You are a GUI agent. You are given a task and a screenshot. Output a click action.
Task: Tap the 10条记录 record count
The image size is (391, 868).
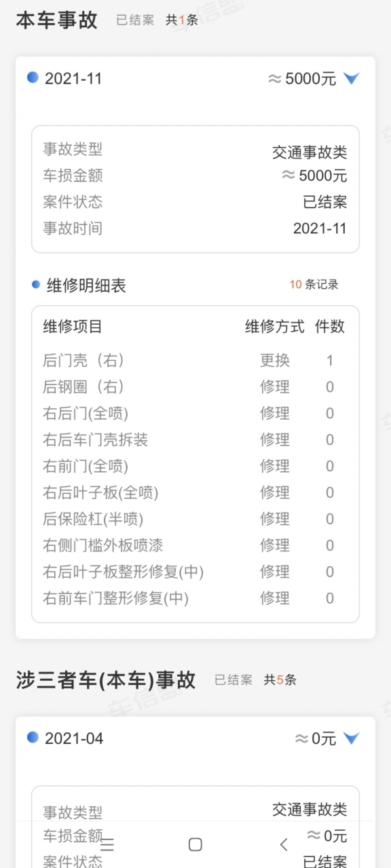tap(314, 285)
